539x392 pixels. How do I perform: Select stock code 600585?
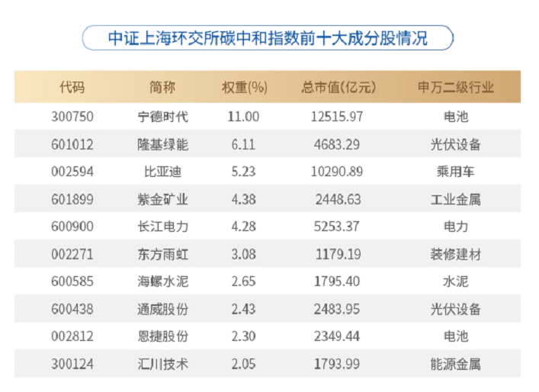72,281
